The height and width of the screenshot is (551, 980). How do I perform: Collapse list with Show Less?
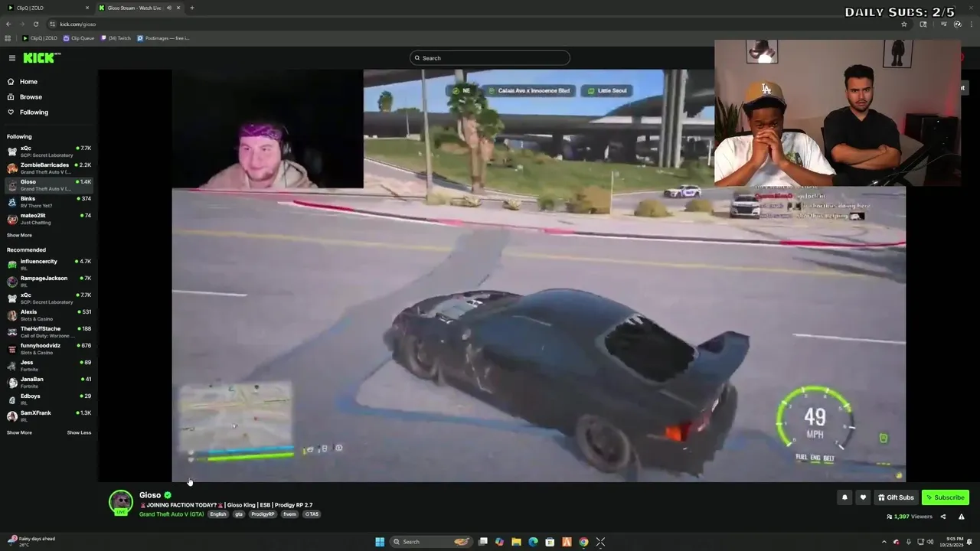[x=79, y=433]
